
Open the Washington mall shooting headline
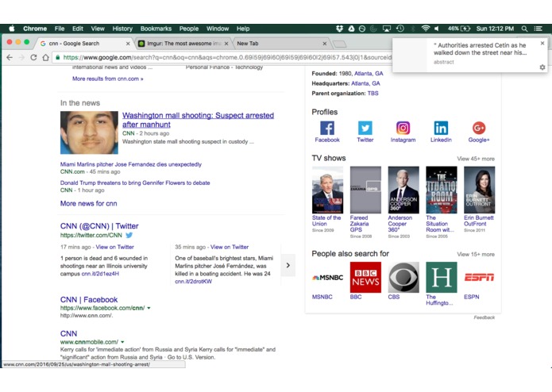pyautogui.click(x=198, y=120)
